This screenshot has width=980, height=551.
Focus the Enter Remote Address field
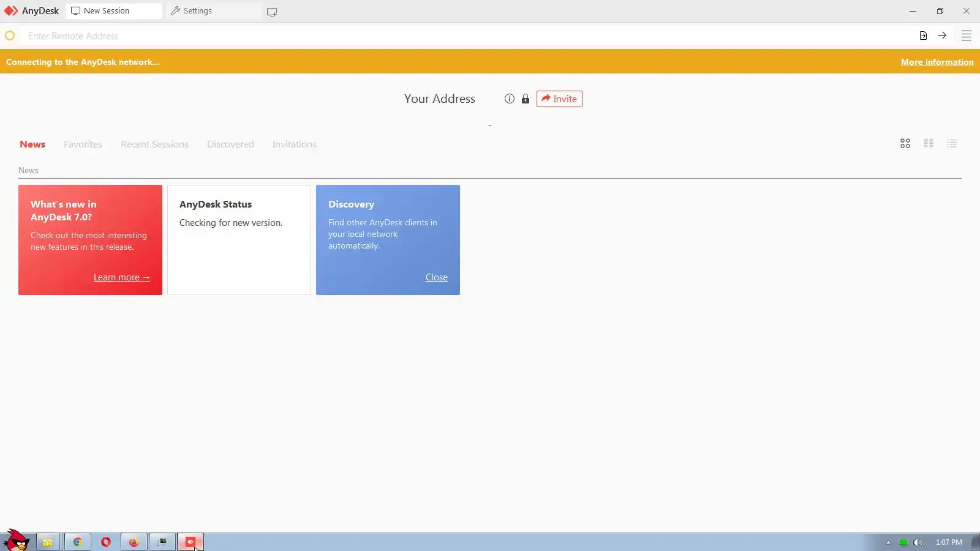[x=466, y=36]
